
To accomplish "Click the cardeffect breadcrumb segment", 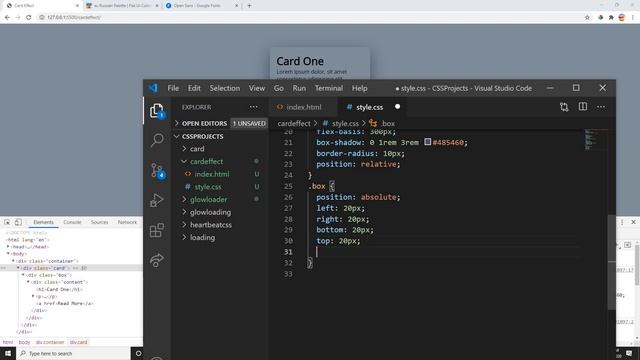I will tap(294, 123).
